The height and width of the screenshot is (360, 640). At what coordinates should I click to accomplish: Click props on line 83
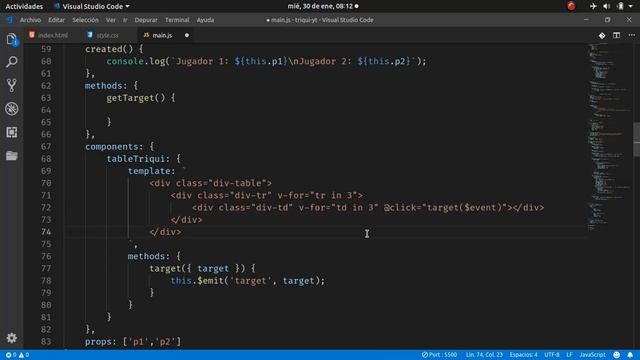pyautogui.click(x=98, y=342)
